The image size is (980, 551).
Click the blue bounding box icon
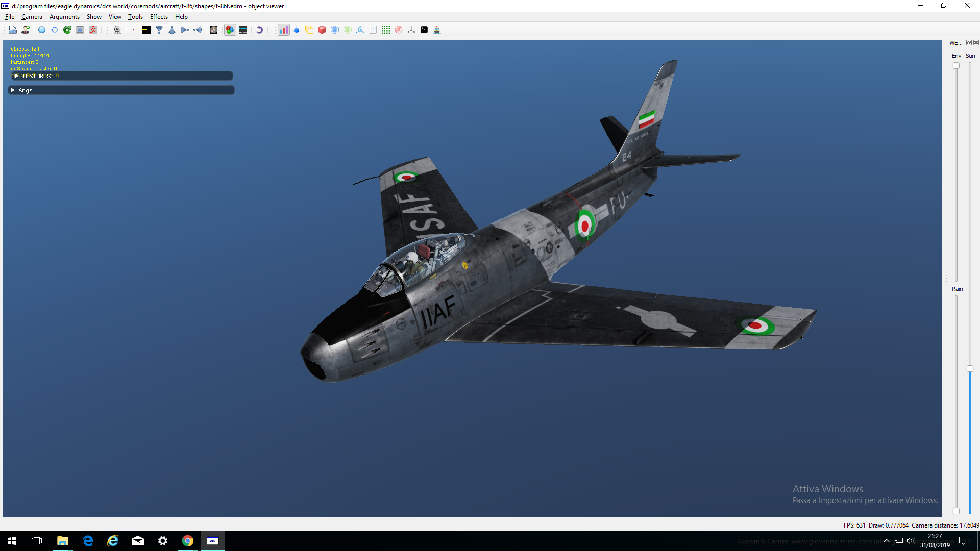(x=335, y=30)
